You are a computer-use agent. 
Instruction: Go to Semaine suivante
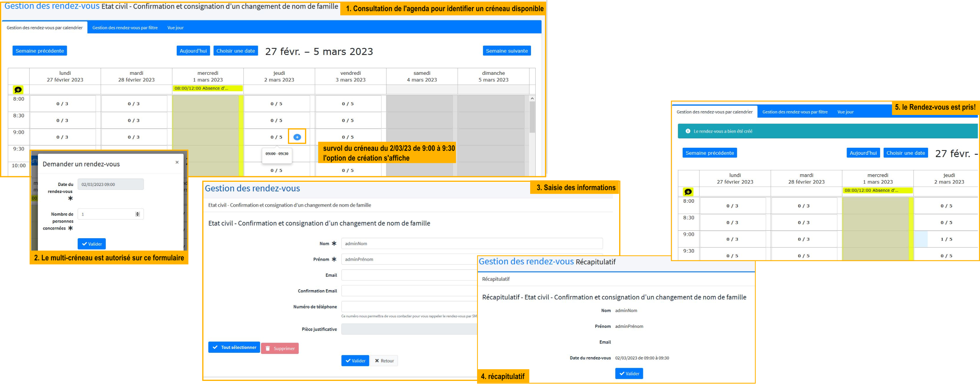point(506,51)
